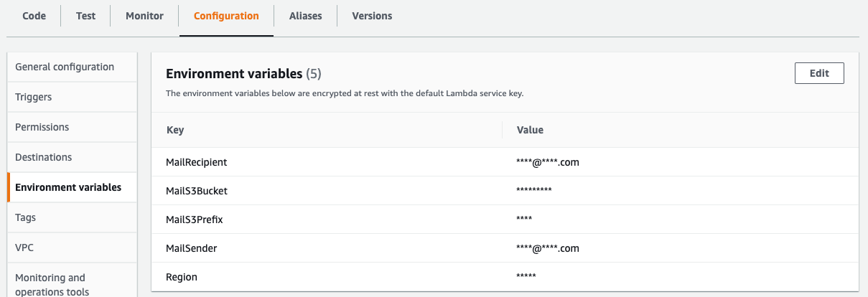Open the Aliases tab
Screen dimensions: 868x297
(305, 16)
